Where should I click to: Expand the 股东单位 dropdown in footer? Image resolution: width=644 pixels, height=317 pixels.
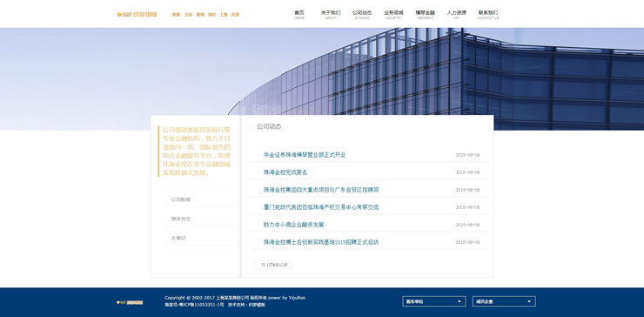(x=434, y=301)
